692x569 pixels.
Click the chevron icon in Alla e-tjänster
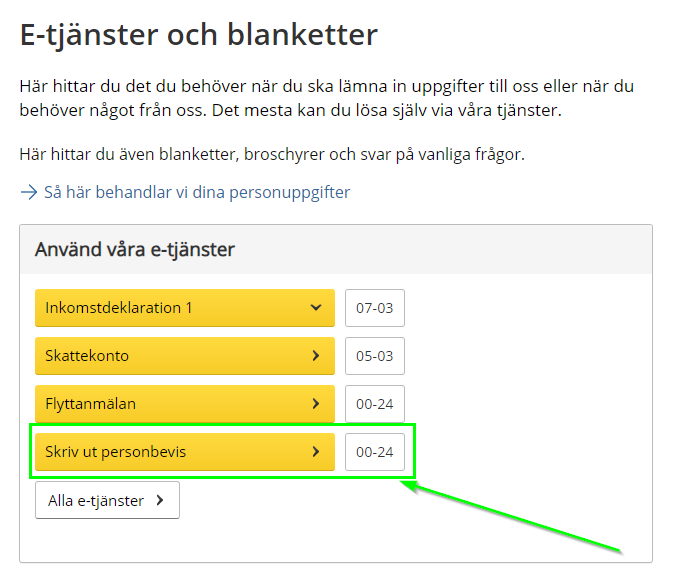point(160,501)
